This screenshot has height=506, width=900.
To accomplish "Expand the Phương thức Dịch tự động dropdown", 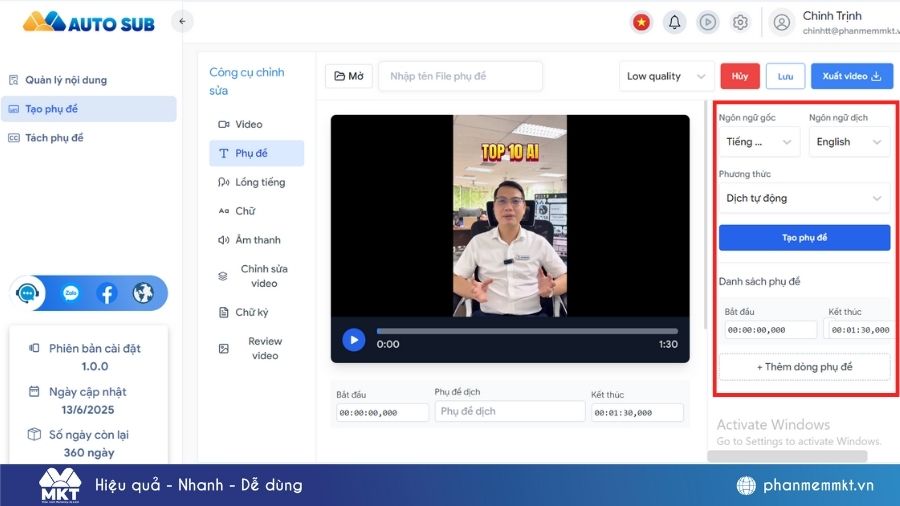I will pos(804,198).
